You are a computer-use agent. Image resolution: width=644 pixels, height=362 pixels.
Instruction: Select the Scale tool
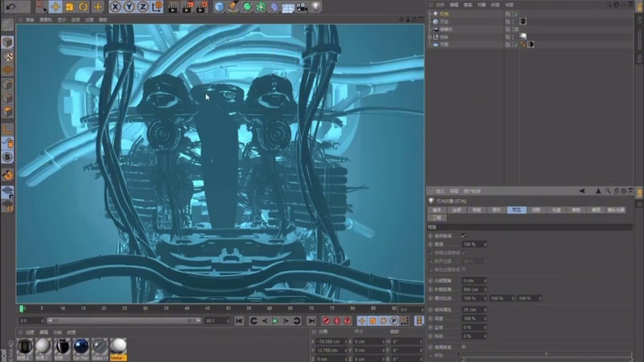pyautogui.click(x=70, y=7)
